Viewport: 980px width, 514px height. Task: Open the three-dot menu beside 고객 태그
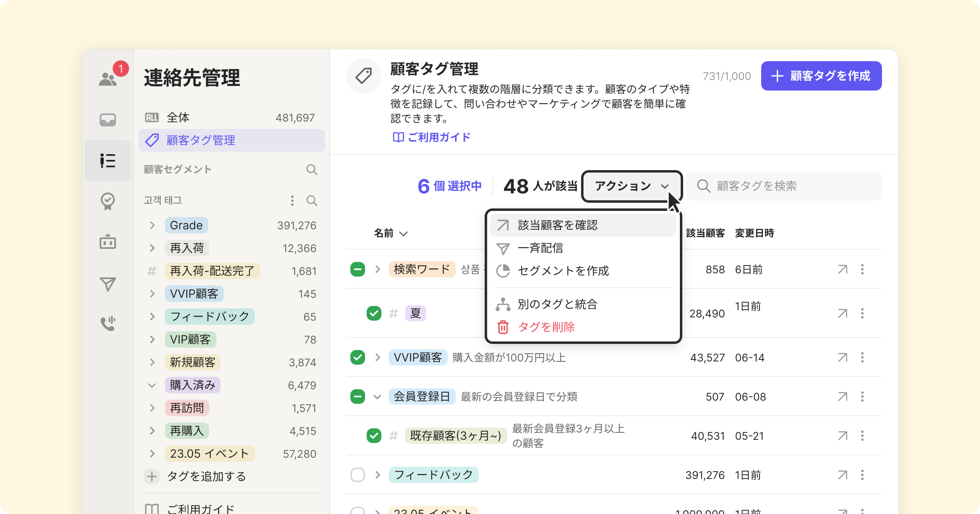click(292, 200)
